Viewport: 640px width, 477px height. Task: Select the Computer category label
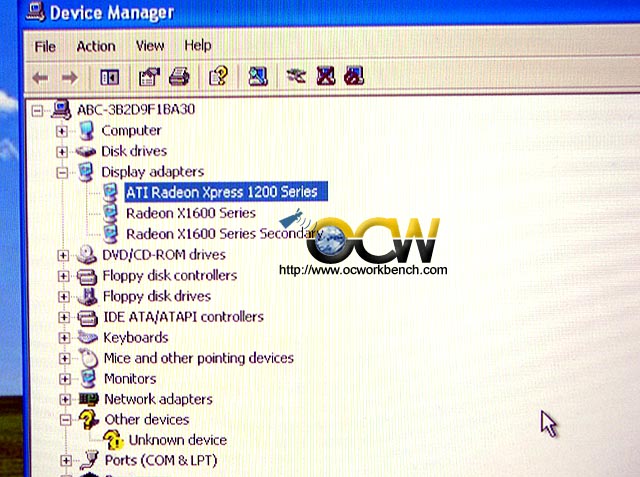(131, 131)
